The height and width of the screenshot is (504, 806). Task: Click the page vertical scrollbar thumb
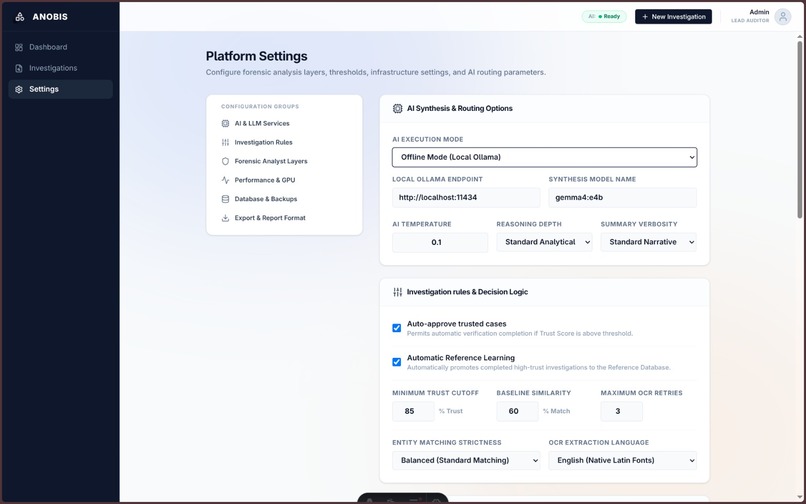point(799,129)
